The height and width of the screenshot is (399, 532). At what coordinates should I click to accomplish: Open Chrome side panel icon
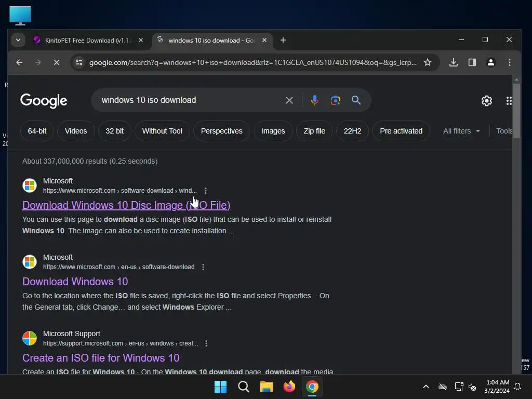[x=472, y=62]
